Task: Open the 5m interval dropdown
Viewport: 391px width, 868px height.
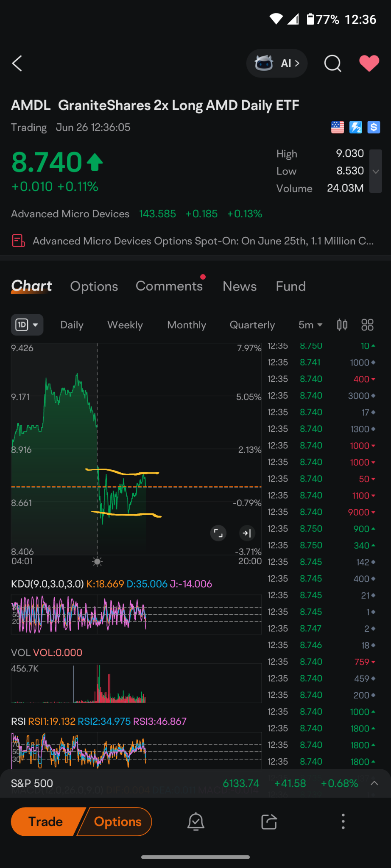Action: coord(310,325)
